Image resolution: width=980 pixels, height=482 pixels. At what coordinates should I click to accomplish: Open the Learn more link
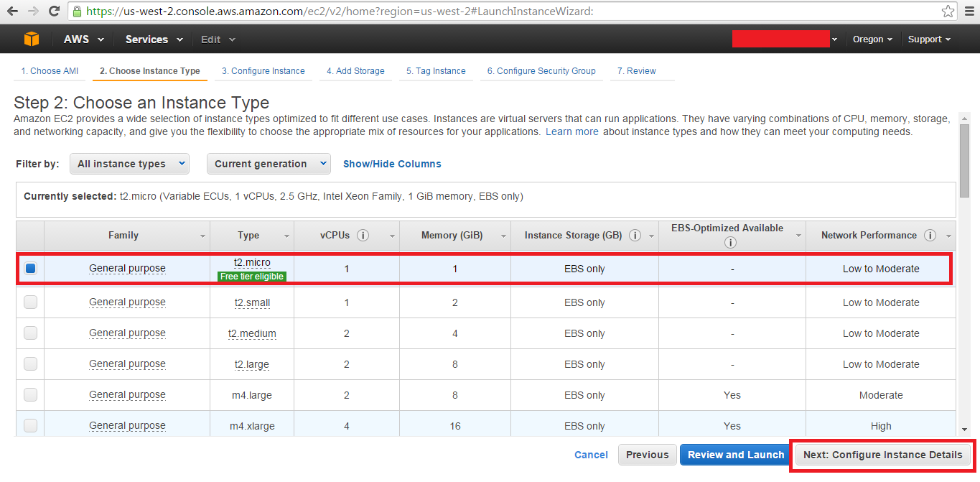(571, 132)
